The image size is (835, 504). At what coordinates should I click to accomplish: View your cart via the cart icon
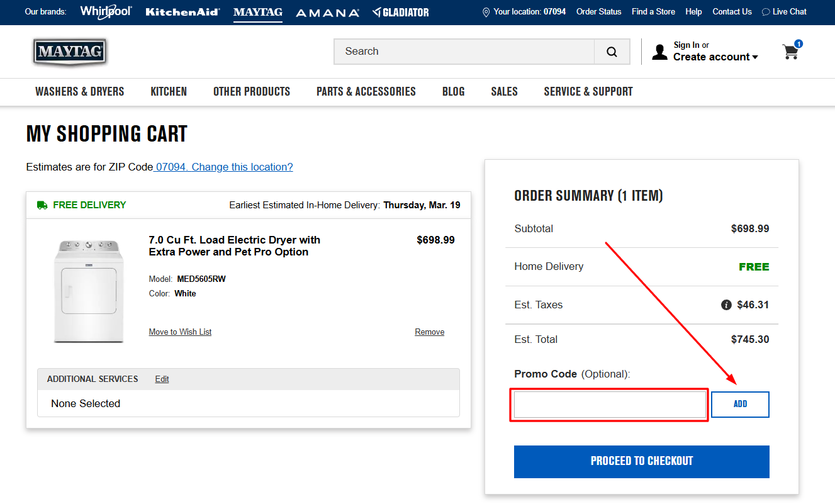coord(791,52)
